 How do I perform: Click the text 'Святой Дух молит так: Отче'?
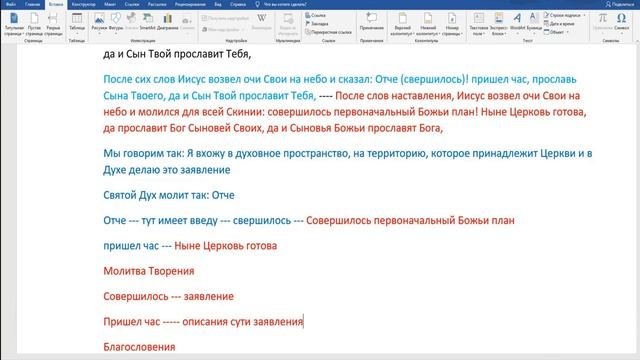(169, 195)
